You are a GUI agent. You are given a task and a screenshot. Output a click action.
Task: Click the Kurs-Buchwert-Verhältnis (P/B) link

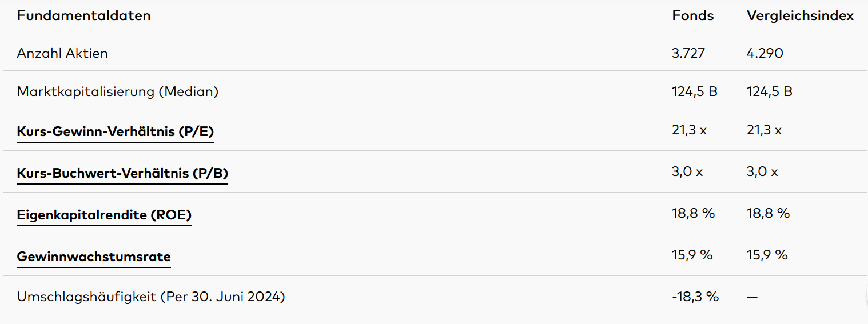pyautogui.click(x=122, y=173)
